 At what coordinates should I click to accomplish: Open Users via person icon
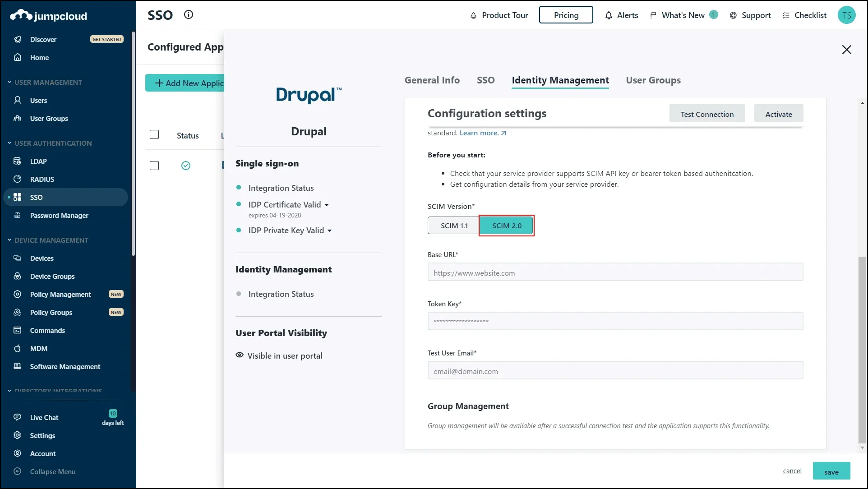pyautogui.click(x=18, y=100)
